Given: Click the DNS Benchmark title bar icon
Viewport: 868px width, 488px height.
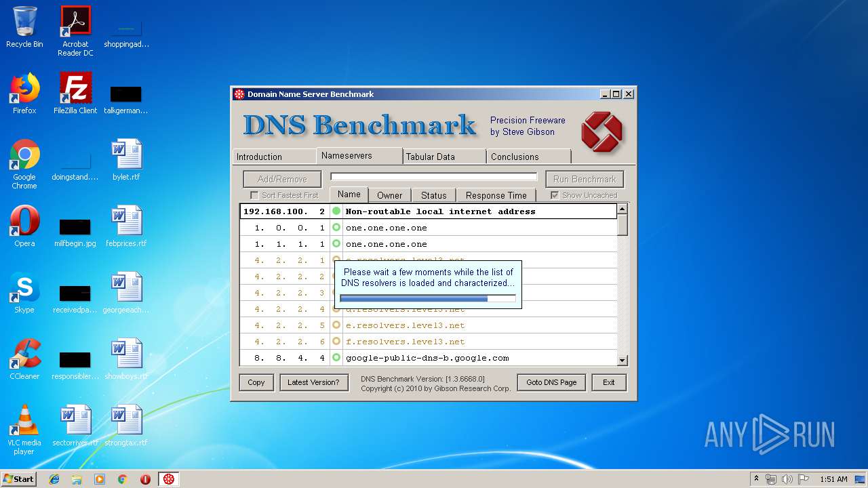Looking at the screenshot, I should pos(239,94).
